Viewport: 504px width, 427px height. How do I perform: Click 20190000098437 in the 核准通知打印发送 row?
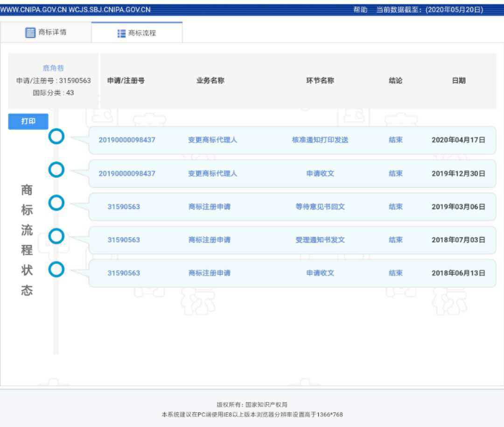click(x=127, y=140)
